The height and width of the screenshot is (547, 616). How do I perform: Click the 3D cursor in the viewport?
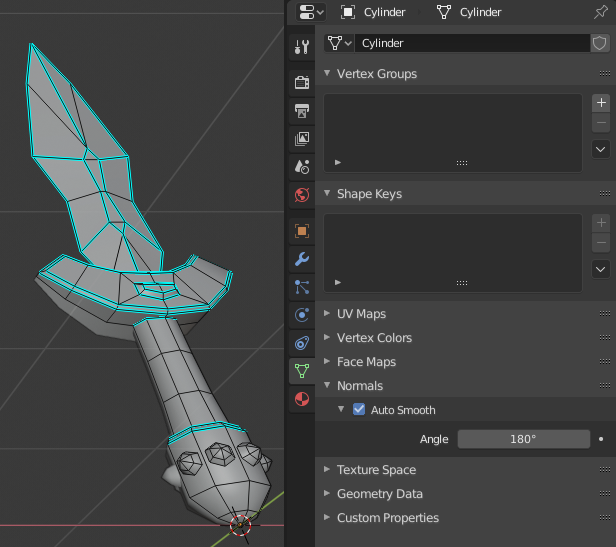[x=240, y=525]
